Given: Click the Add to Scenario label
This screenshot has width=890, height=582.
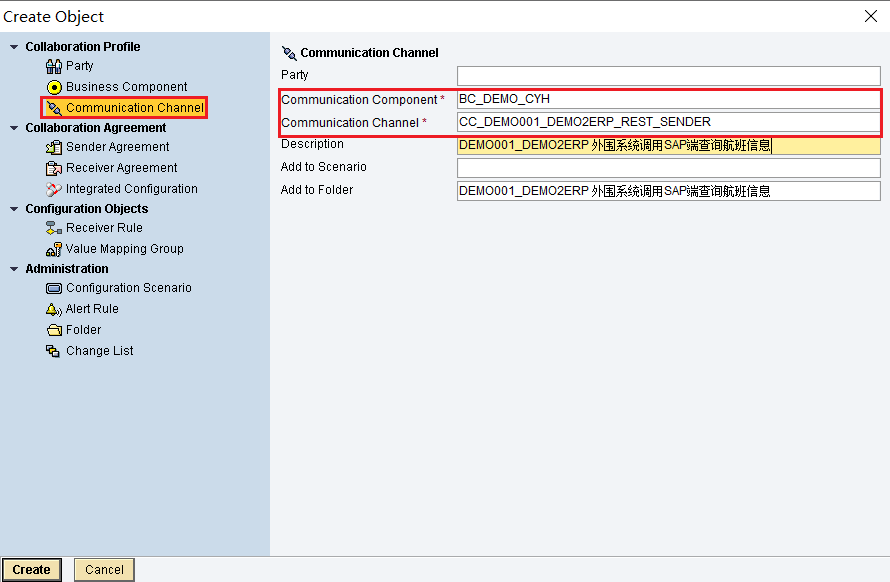Looking at the screenshot, I should pyautogui.click(x=324, y=167).
